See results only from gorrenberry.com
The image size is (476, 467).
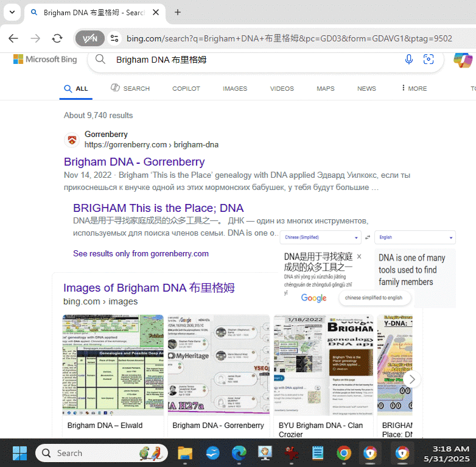(x=141, y=253)
